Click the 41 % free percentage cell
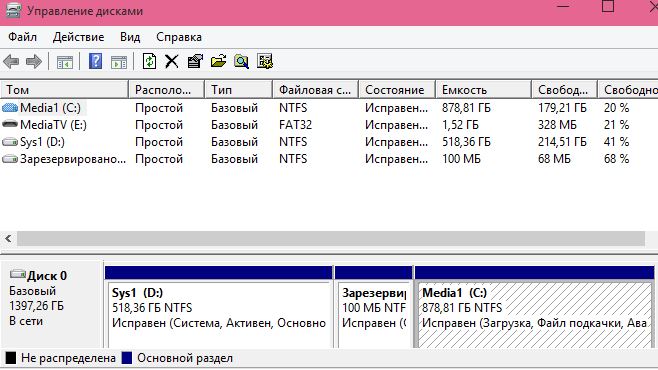The height and width of the screenshot is (370, 658). tap(616, 142)
